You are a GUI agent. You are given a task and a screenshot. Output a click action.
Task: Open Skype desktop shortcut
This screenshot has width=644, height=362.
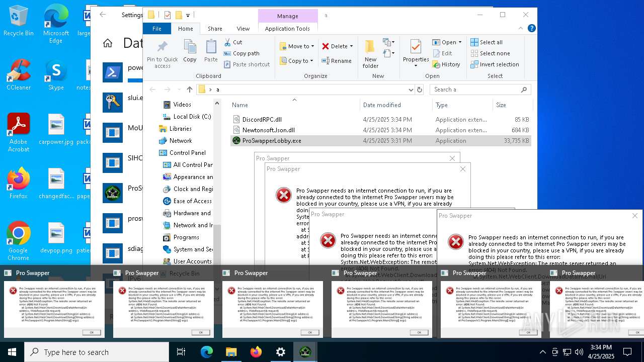56,74
